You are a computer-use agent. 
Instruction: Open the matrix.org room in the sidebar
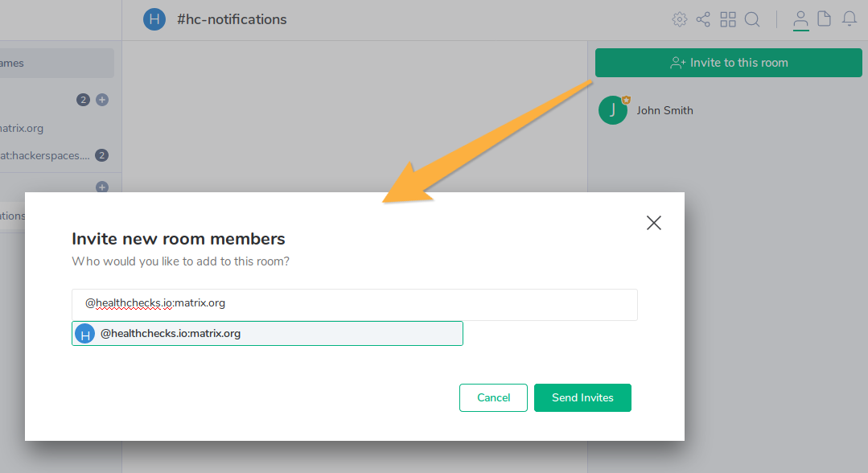click(23, 128)
